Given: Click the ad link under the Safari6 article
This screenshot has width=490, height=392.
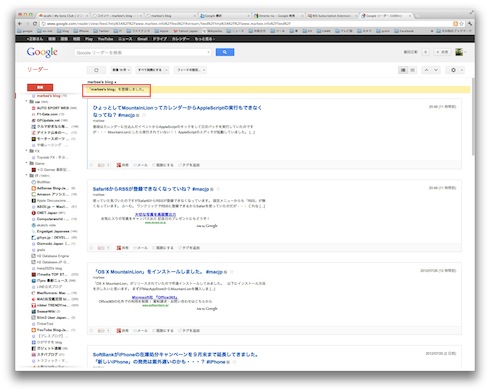Looking at the screenshot, I should pos(155,214).
